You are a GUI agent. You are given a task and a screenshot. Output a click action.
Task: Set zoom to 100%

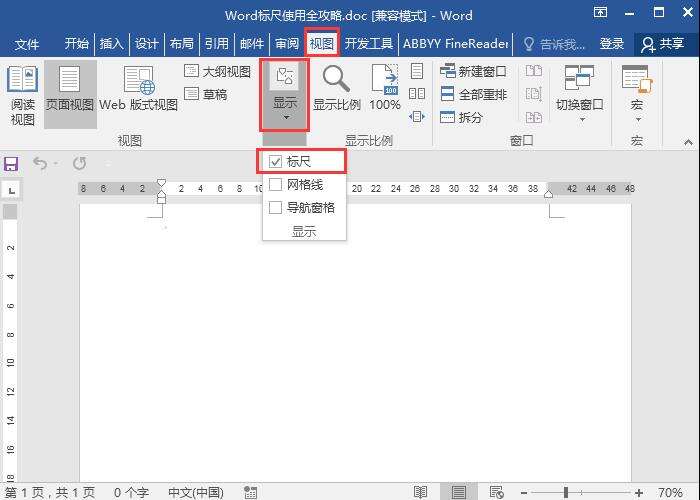pyautogui.click(x=385, y=88)
